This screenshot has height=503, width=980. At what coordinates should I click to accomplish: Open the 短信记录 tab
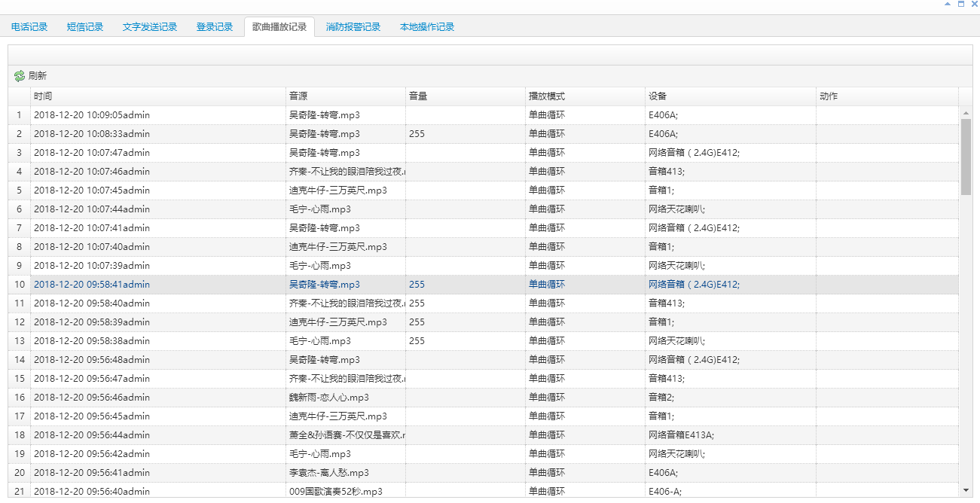84,25
